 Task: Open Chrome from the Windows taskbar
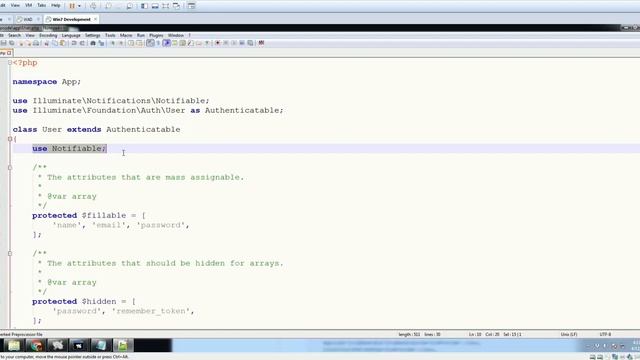(36, 345)
